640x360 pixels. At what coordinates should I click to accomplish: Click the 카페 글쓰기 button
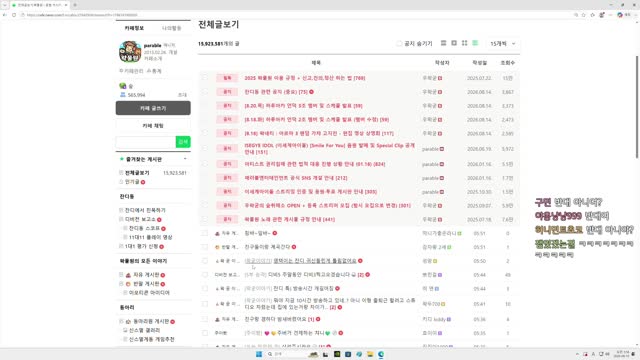(x=153, y=108)
